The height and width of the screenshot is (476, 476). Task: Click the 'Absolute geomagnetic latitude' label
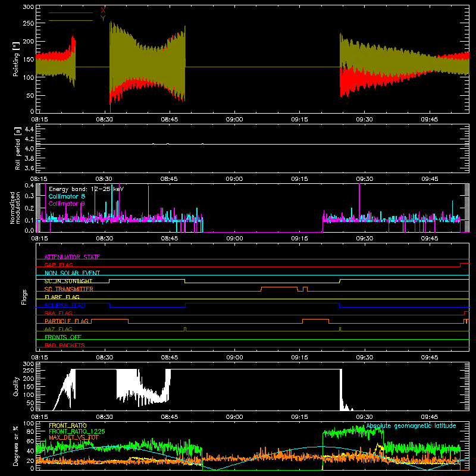[x=411, y=425]
